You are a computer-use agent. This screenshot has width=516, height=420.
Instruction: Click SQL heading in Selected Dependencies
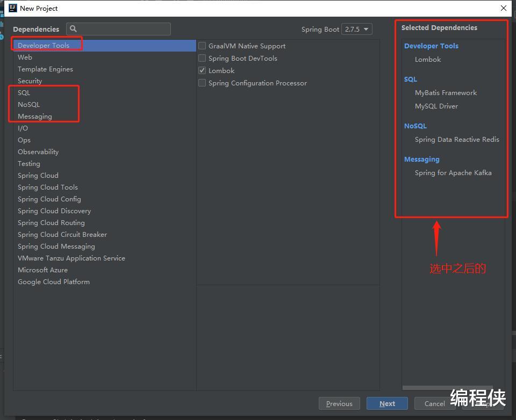pyautogui.click(x=410, y=79)
